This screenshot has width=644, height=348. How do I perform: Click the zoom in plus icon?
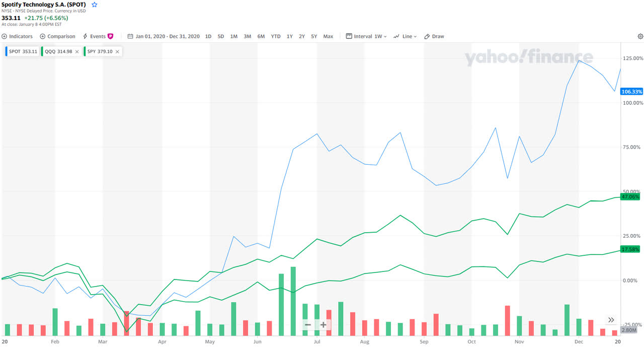[322, 325]
